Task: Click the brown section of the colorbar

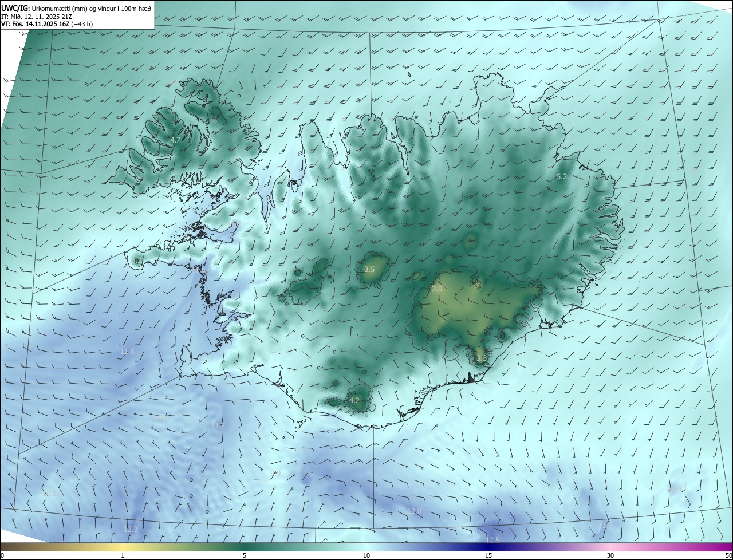Action: 23,547
